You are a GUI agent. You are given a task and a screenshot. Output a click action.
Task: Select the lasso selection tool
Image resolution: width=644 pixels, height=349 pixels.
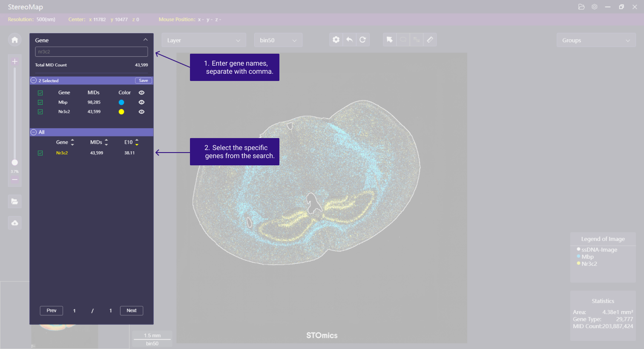(x=403, y=40)
